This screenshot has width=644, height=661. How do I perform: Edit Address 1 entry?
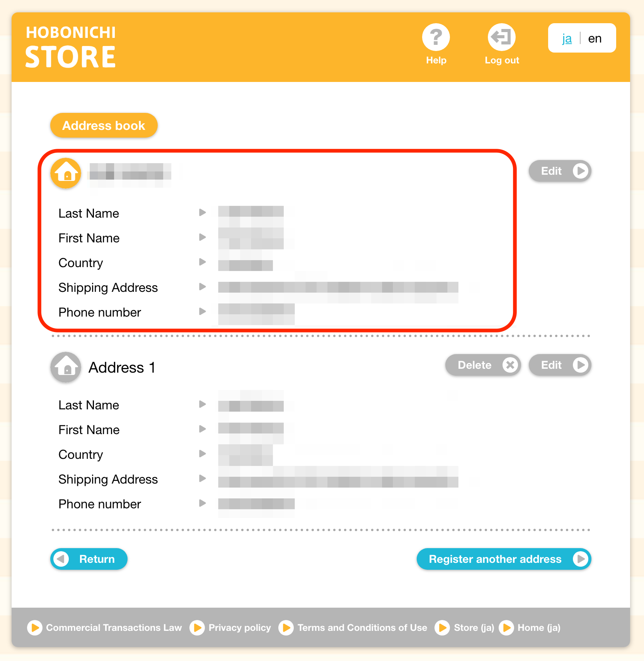pyautogui.click(x=560, y=365)
